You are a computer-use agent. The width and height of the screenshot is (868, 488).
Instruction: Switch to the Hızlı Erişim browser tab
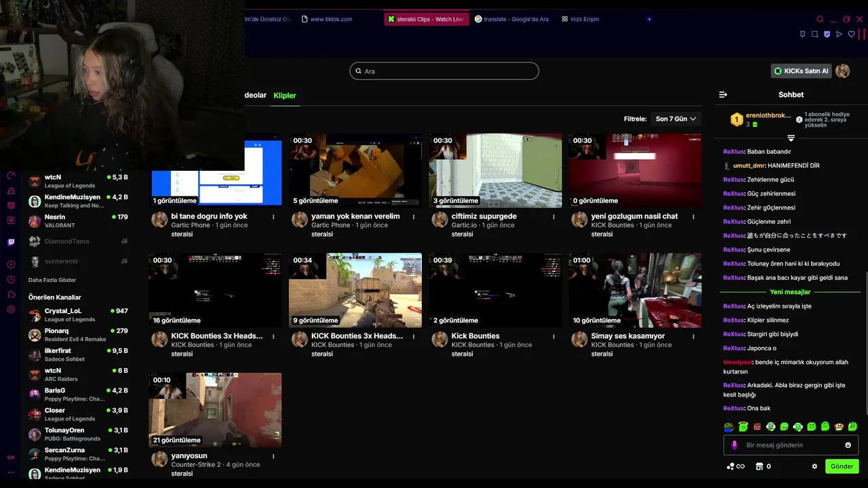pos(580,19)
